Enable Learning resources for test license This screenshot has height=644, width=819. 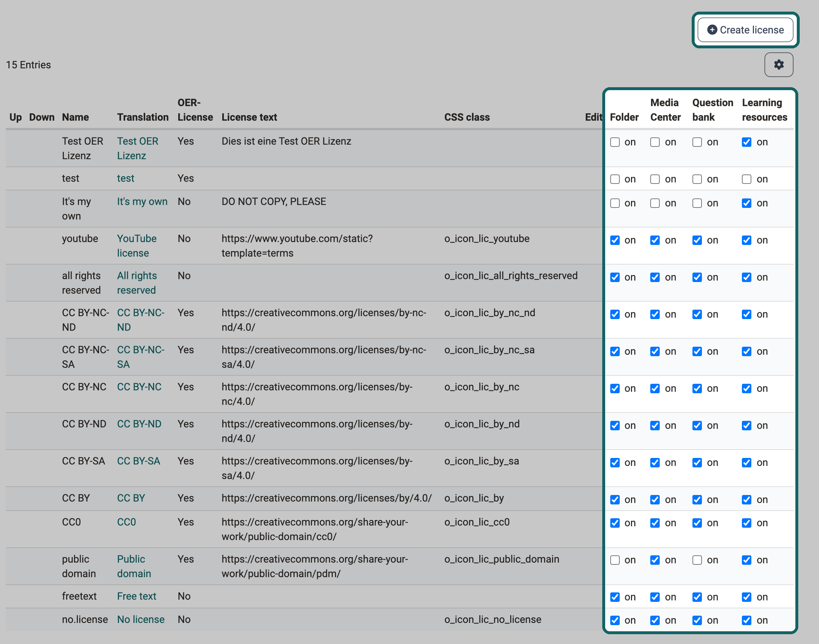click(x=747, y=179)
